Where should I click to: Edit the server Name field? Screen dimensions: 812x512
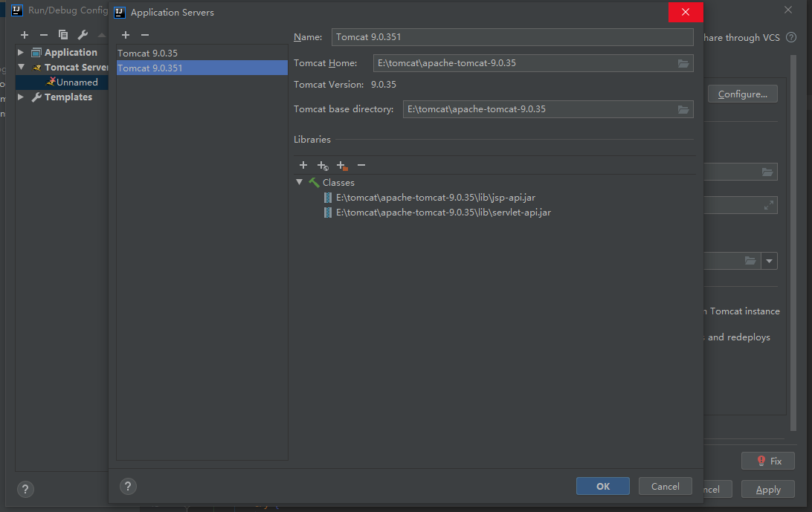(512, 37)
